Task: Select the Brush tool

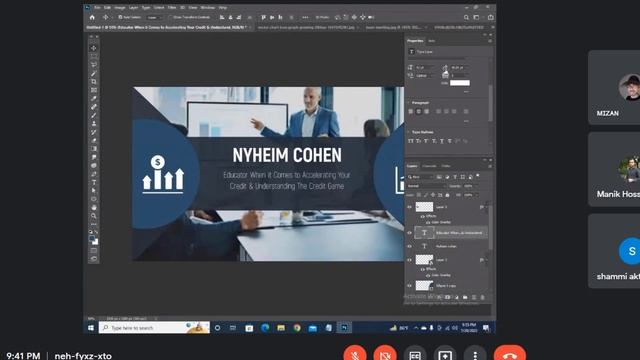Action: [x=93, y=115]
